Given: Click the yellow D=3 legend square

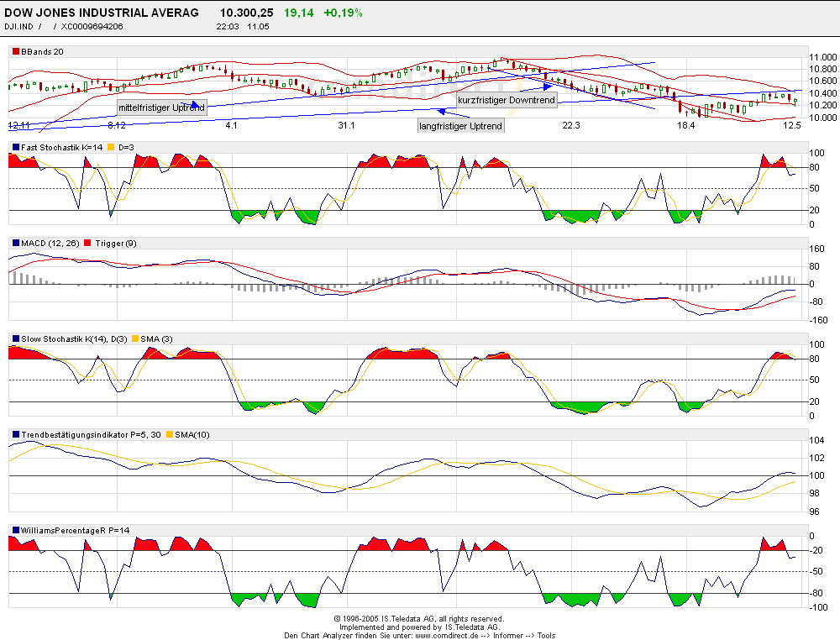Looking at the screenshot, I should tap(113, 148).
